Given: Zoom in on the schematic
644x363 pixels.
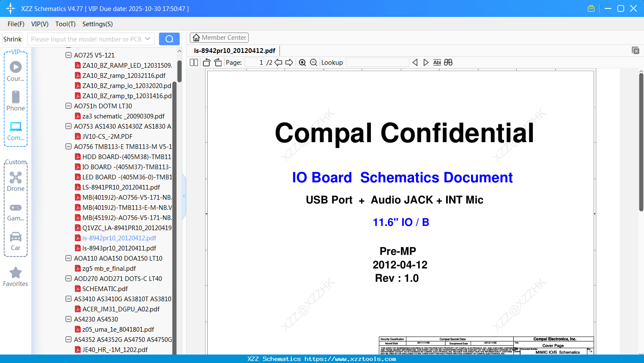Looking at the screenshot, I should [x=302, y=63].
